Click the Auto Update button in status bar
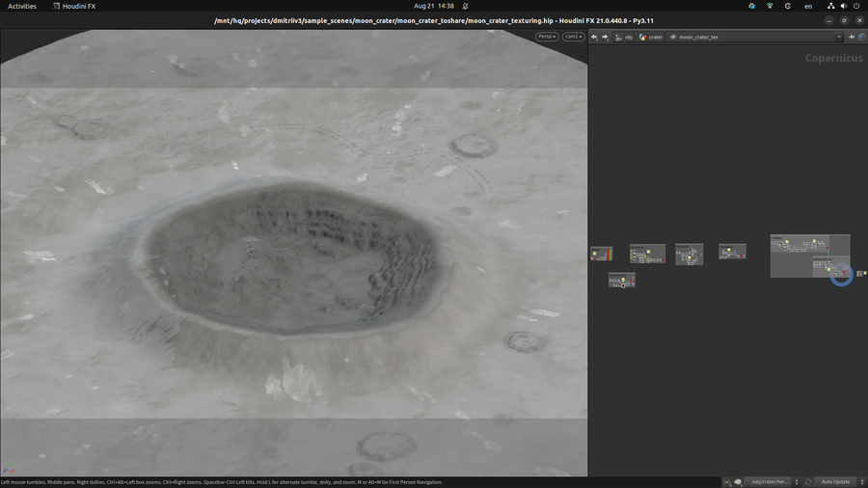 tap(834, 481)
